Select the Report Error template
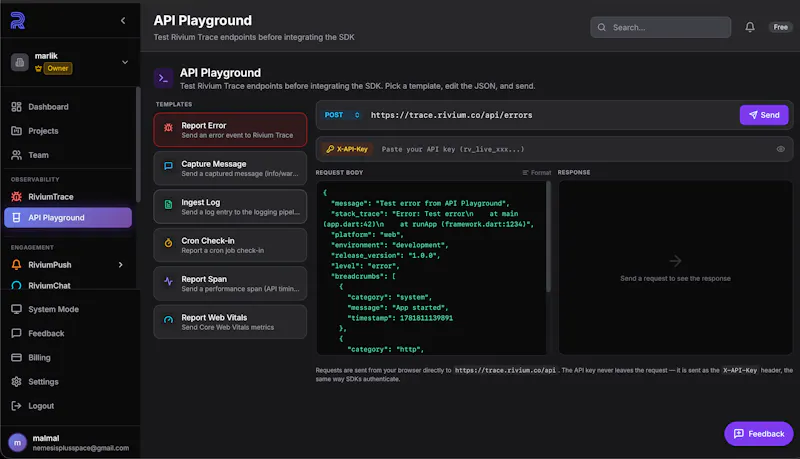The height and width of the screenshot is (459, 800). (x=230, y=130)
